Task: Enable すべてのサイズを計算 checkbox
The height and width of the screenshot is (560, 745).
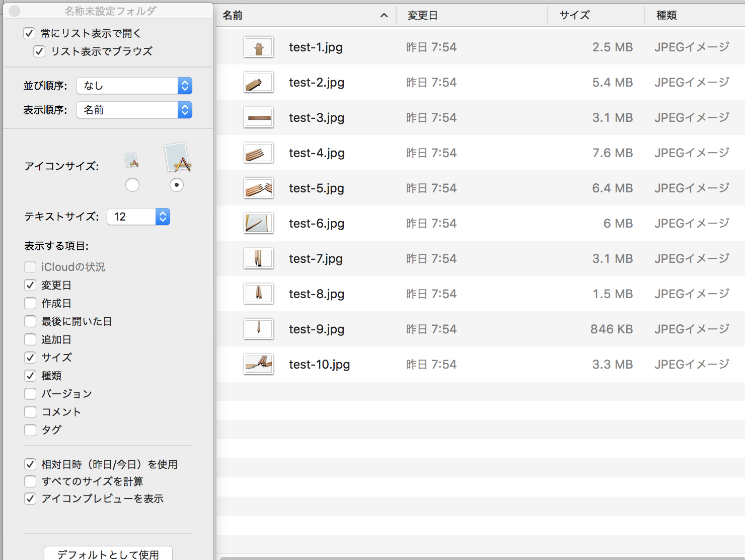Action: (30, 481)
